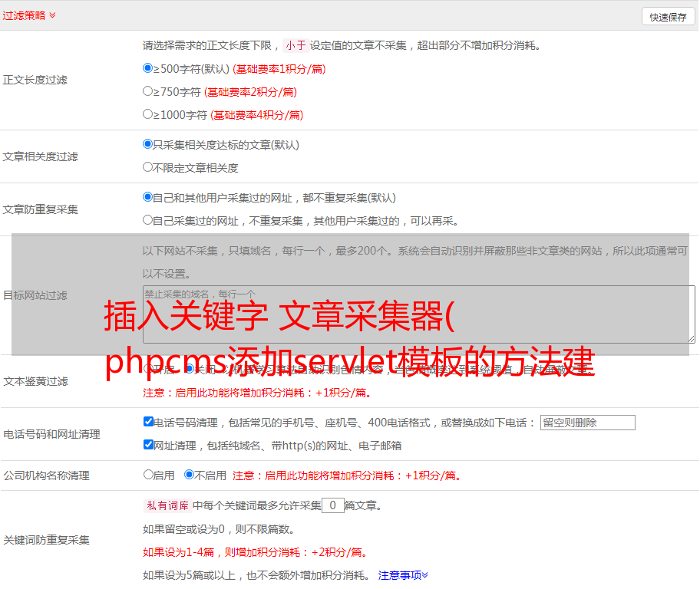Toggle the 网址清理 checkbox
Viewport: 700px width, 589px height.
click(x=149, y=445)
